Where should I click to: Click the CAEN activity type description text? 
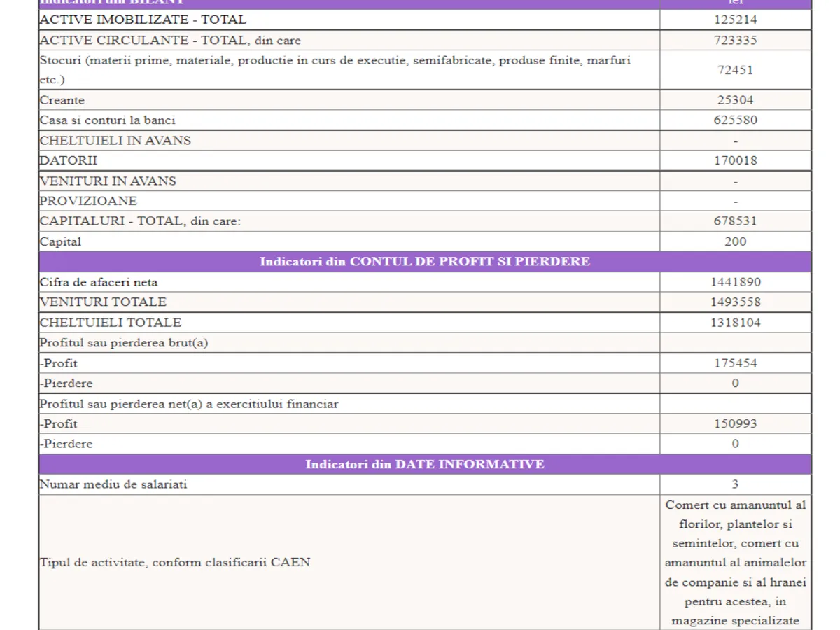(x=735, y=562)
